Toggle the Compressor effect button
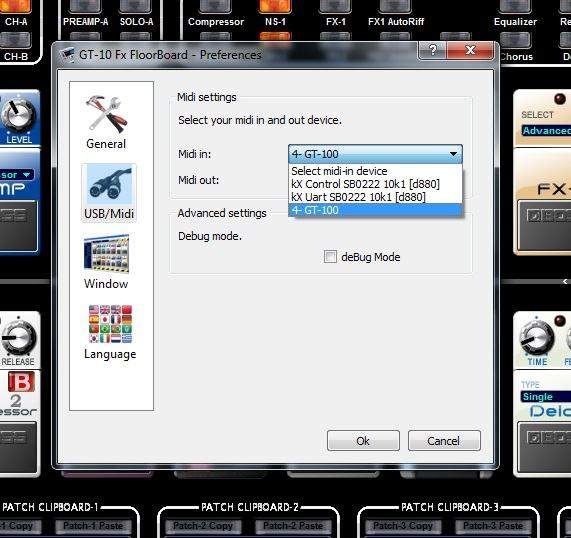 (x=215, y=6)
